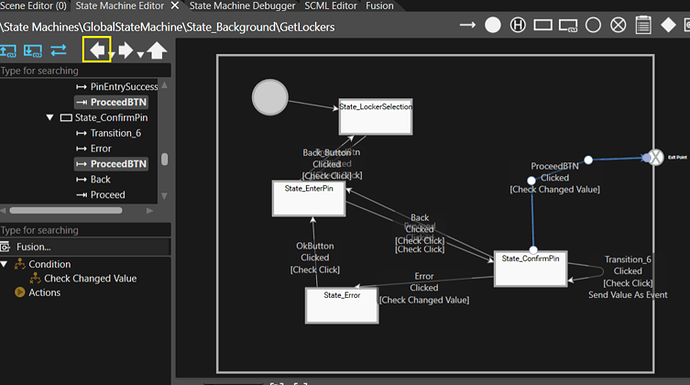Open the forward history dropdown arrow
The width and height of the screenshot is (690, 385).
tap(140, 55)
